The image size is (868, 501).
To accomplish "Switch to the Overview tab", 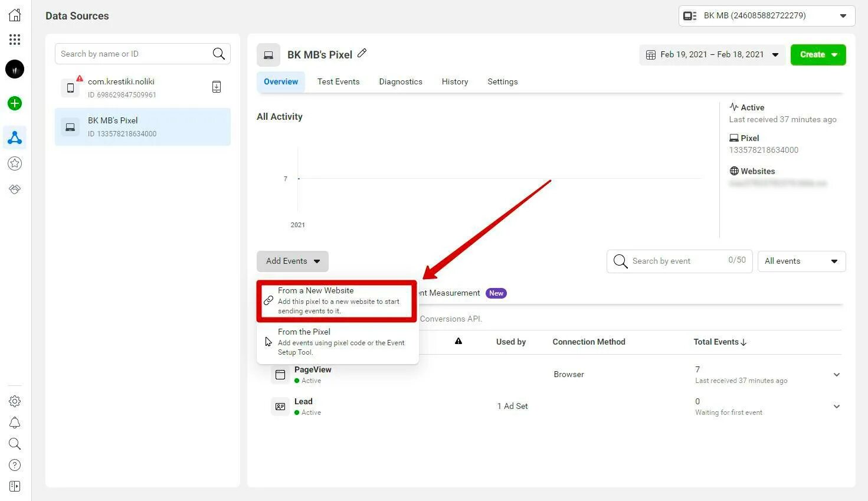I will point(281,82).
